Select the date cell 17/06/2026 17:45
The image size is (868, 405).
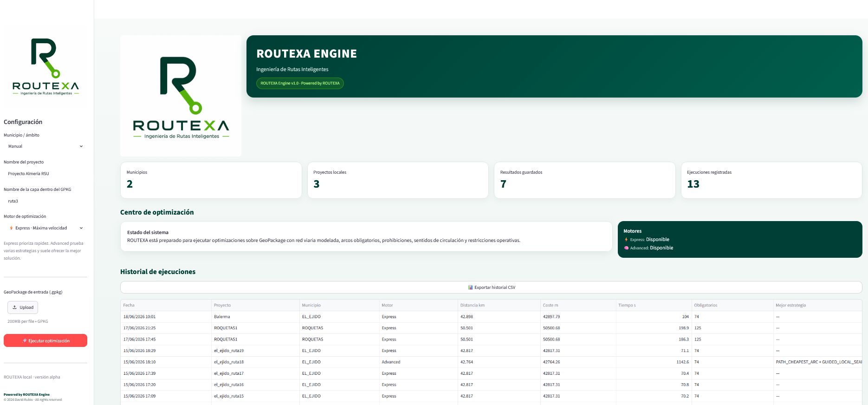(166, 340)
